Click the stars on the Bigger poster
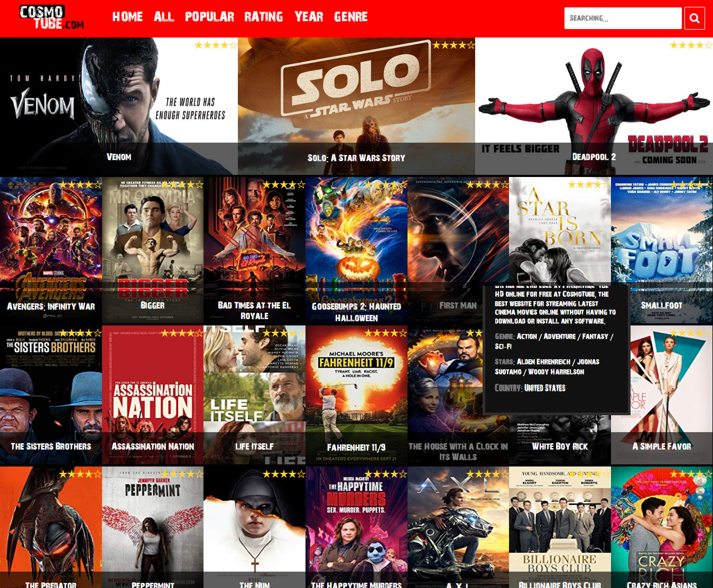The height and width of the screenshot is (588, 713). (x=182, y=185)
